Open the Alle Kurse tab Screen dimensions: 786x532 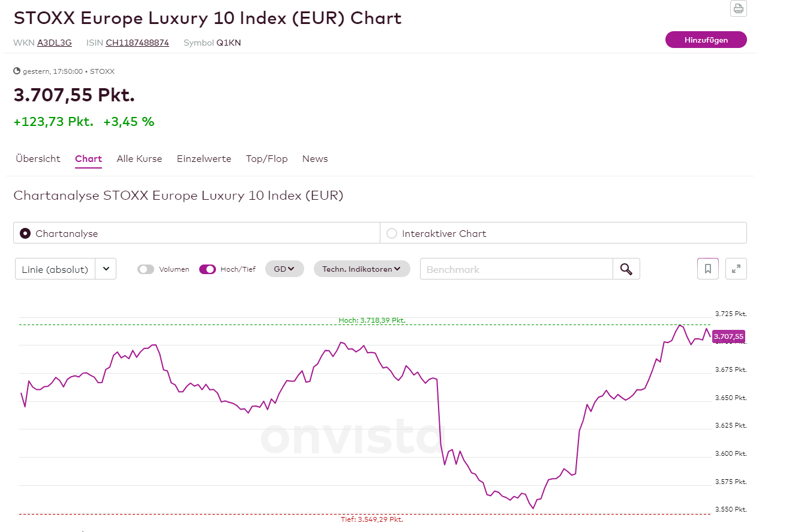pos(139,159)
